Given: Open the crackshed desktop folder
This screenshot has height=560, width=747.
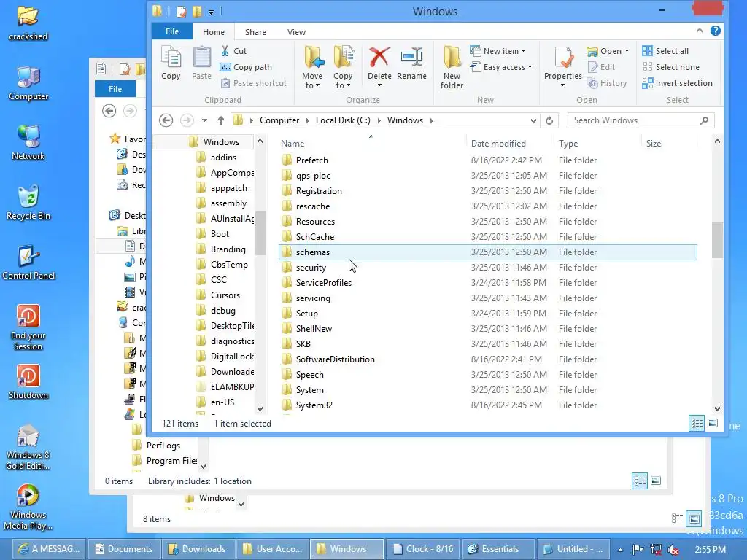Looking at the screenshot, I should [28, 23].
